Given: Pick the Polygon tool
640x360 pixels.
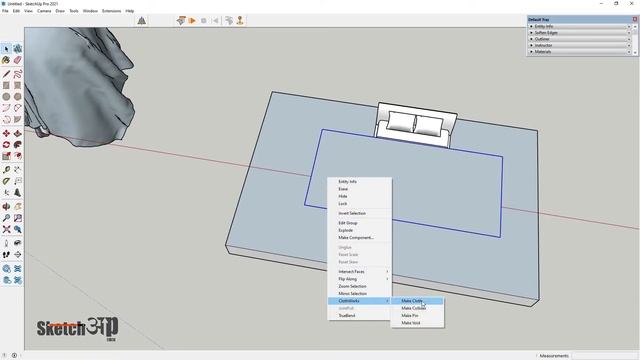Looking at the screenshot, I should click(x=18, y=97).
